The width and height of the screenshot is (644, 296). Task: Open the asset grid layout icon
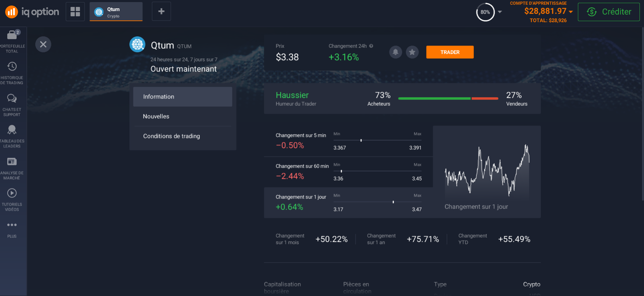tap(75, 11)
